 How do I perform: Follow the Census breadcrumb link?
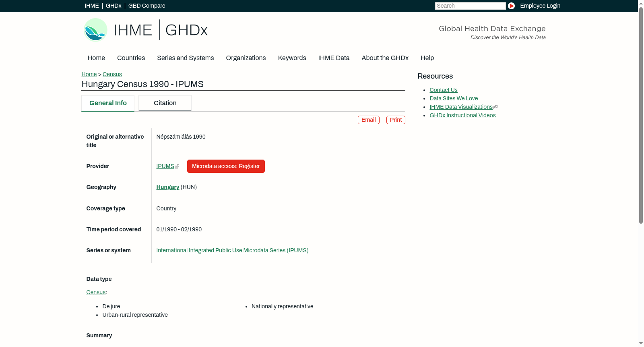pyautogui.click(x=112, y=74)
